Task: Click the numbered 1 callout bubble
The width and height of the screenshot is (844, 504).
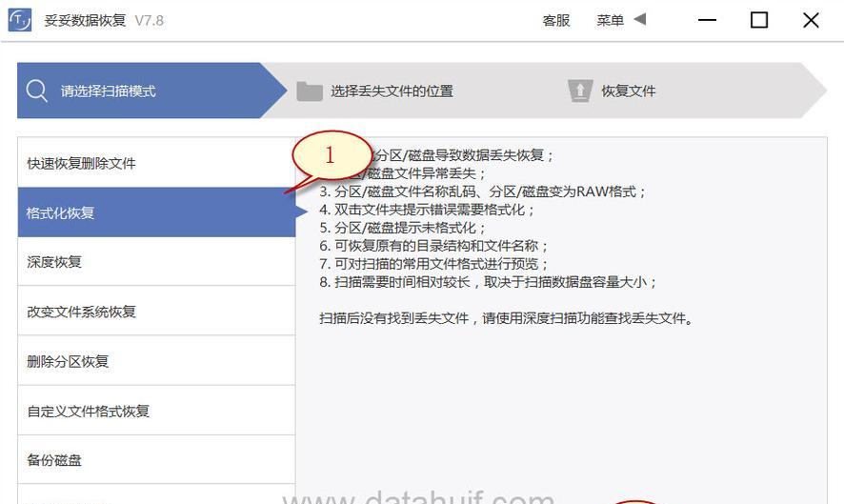Action: coord(332,156)
